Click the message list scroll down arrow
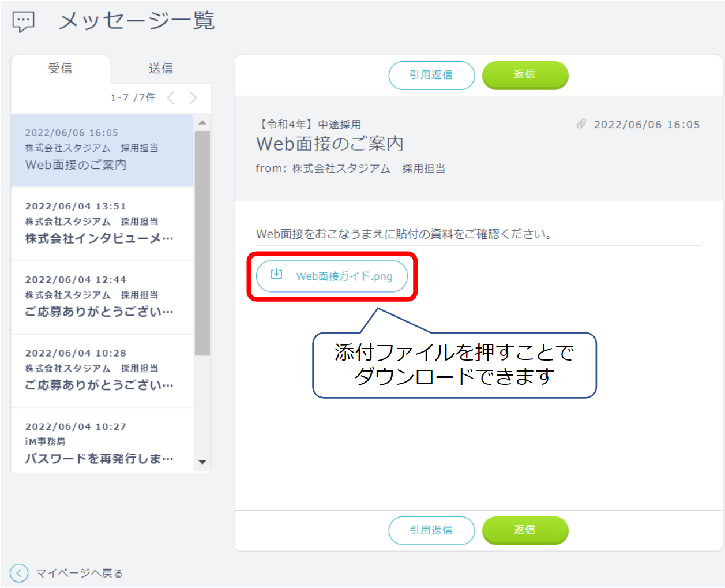Viewport: 725px width, 588px height. click(202, 462)
